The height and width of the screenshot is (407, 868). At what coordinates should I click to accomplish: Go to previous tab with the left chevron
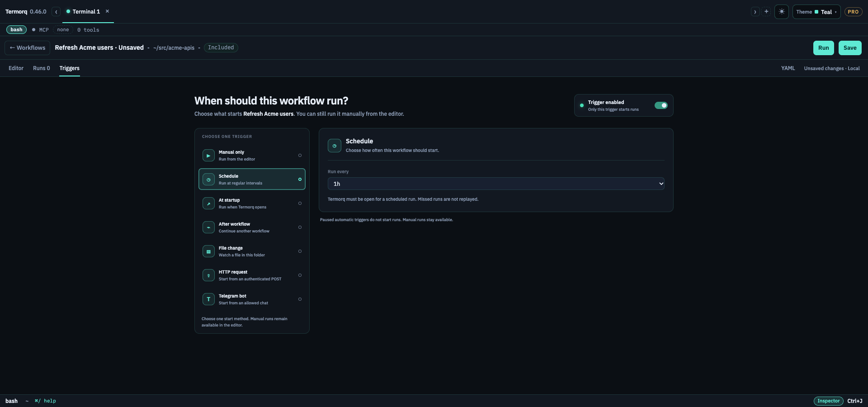coord(56,12)
